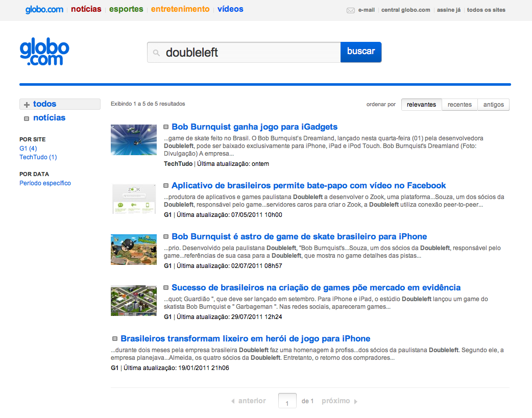This screenshot has width=532, height=418.
Task: Open Bob Burnquist é astro de game article
Action: 299,236
